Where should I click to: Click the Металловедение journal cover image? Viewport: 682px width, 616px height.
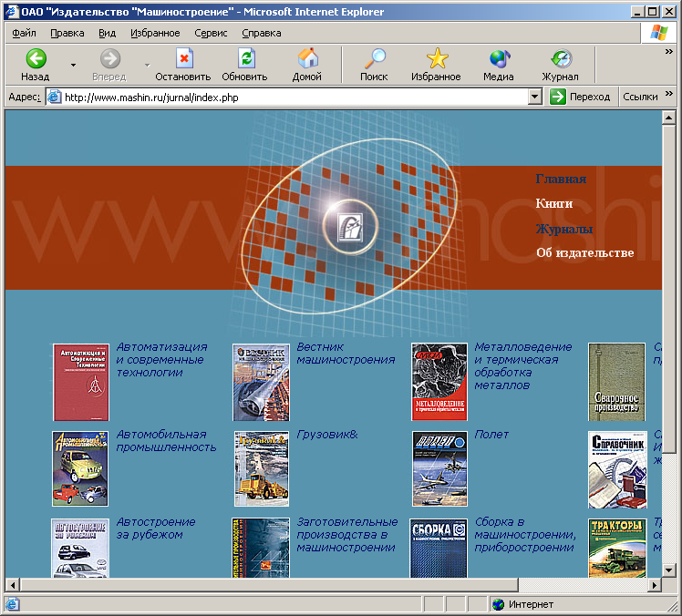click(x=439, y=382)
